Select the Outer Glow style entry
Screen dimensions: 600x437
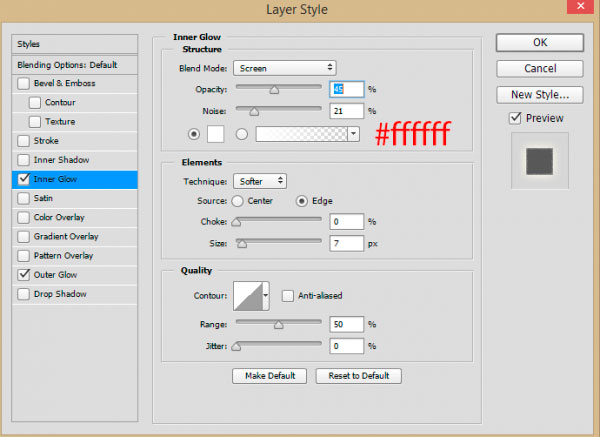point(55,274)
